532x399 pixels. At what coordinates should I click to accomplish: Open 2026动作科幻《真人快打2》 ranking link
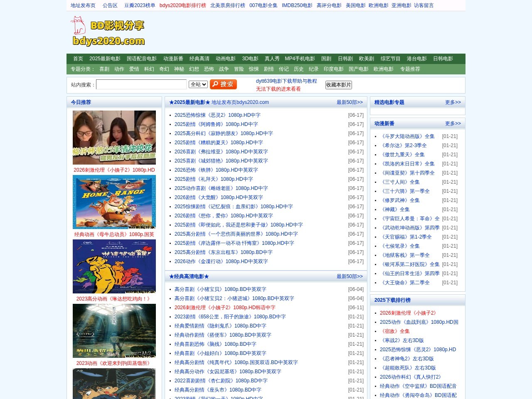point(411,377)
